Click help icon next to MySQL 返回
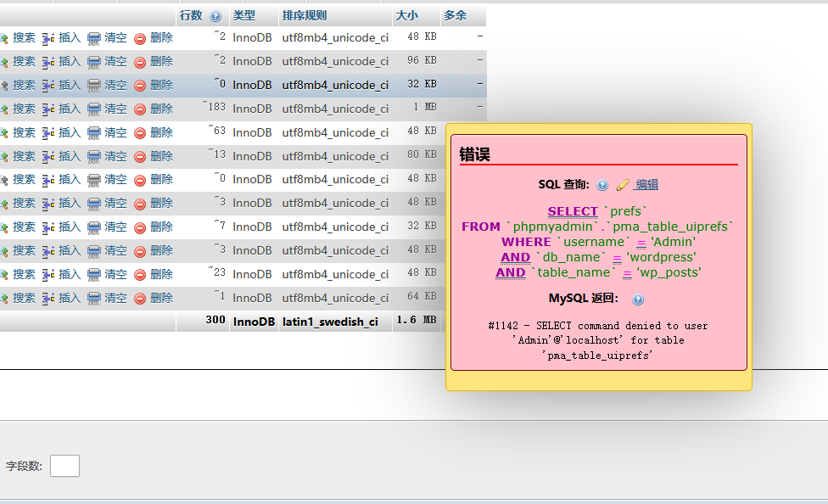828x504 pixels. point(638,300)
